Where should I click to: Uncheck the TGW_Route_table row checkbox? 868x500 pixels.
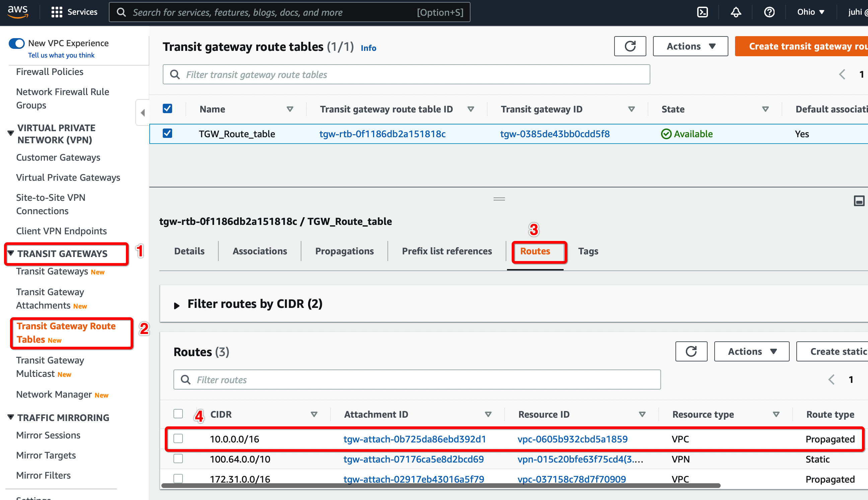click(167, 133)
